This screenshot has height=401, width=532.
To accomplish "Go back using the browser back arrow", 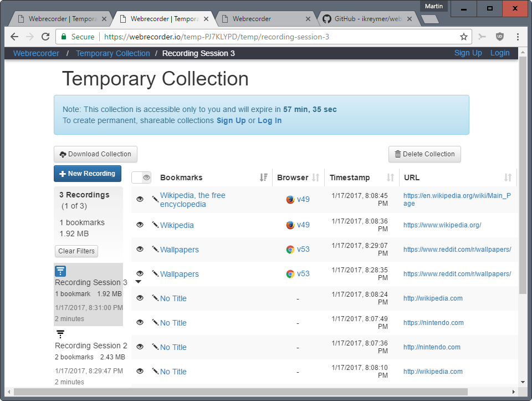I will click(x=14, y=37).
